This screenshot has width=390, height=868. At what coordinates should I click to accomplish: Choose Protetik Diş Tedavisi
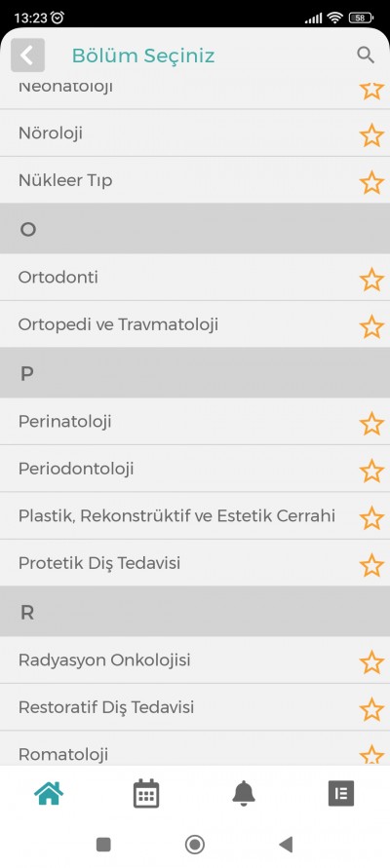click(195, 563)
